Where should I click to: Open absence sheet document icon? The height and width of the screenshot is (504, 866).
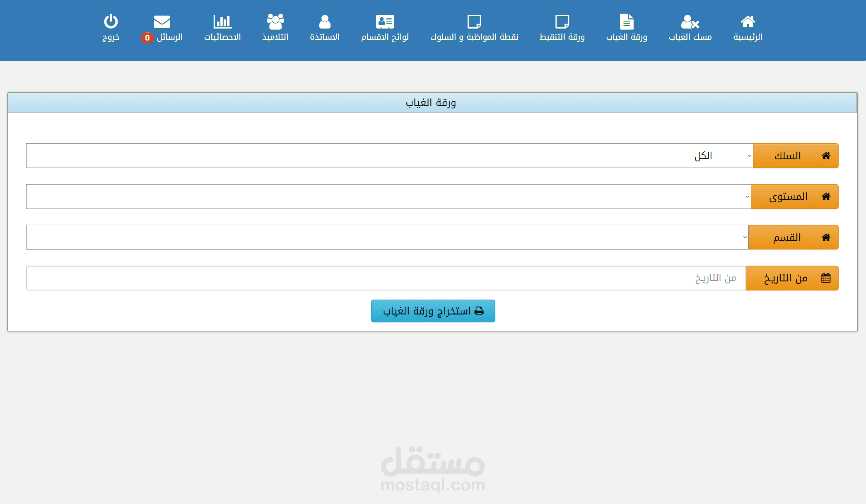click(627, 22)
